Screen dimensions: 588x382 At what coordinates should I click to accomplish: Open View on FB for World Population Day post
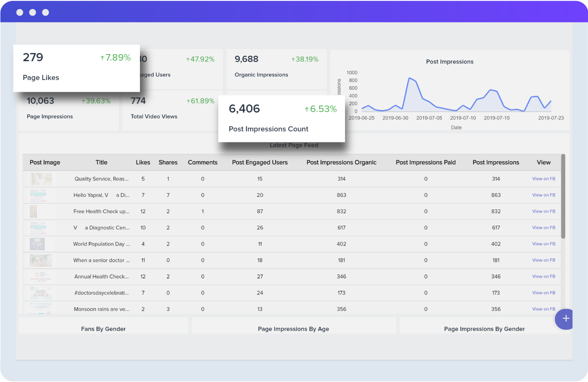tap(544, 244)
